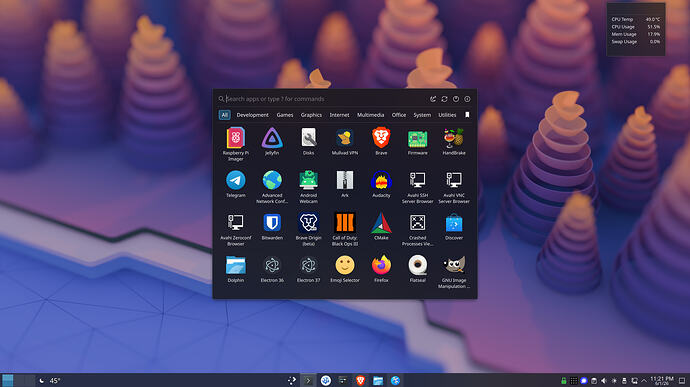Launch GNU Image Manipulation Program
The height and width of the screenshot is (387, 690).
coord(454,272)
